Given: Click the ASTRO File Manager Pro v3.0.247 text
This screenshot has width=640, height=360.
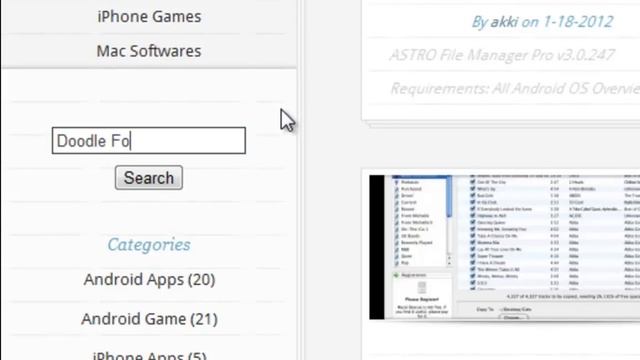Looking at the screenshot, I should (502, 55).
